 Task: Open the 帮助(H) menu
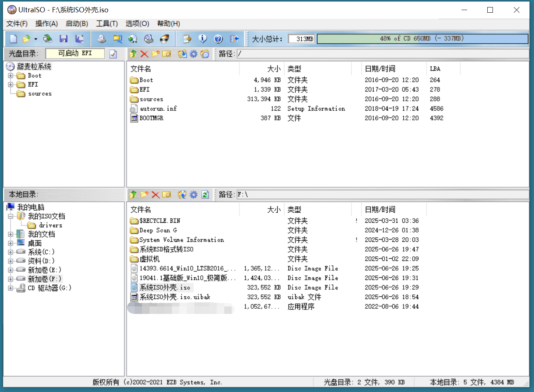click(x=169, y=24)
